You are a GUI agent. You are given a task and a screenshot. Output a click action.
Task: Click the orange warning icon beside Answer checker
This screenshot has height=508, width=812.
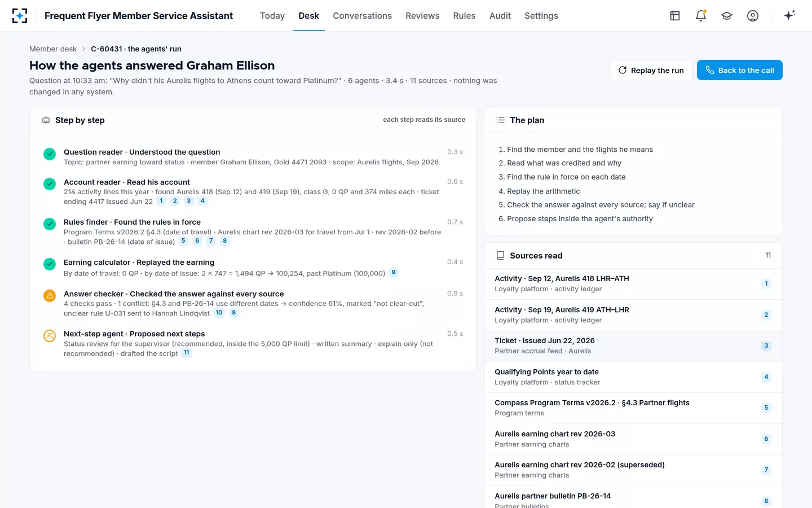[50, 295]
